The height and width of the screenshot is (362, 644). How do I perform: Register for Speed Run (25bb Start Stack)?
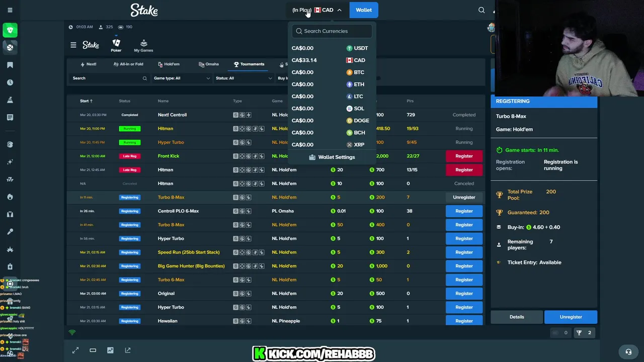[464, 252]
